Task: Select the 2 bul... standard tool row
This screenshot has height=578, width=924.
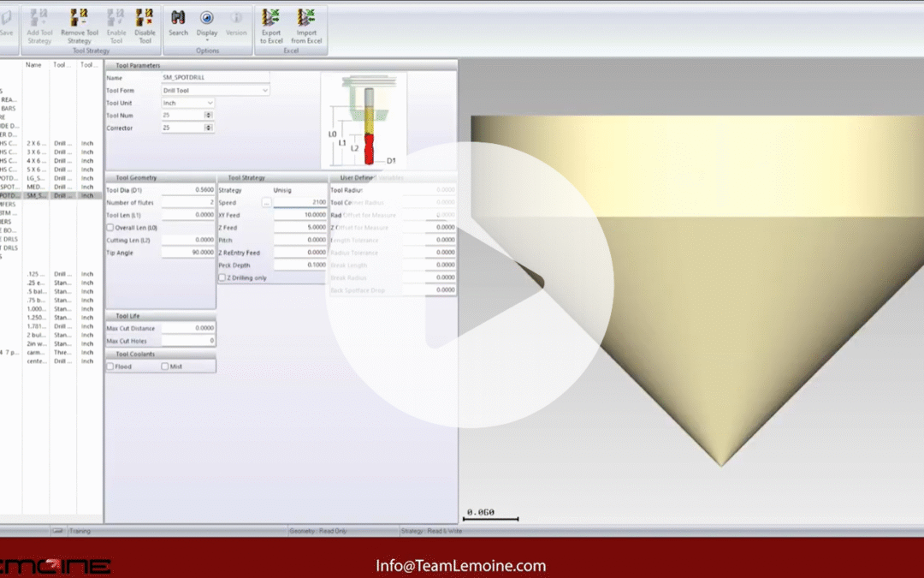Action: (x=50, y=335)
